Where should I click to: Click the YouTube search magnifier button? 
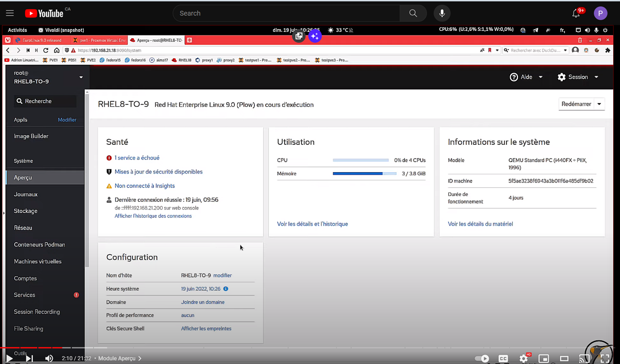[413, 13]
